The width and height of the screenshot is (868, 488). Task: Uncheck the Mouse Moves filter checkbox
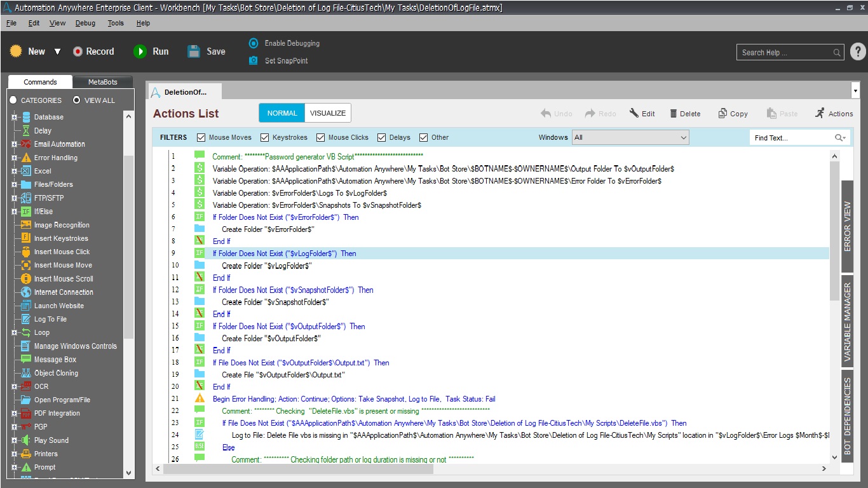coord(201,137)
